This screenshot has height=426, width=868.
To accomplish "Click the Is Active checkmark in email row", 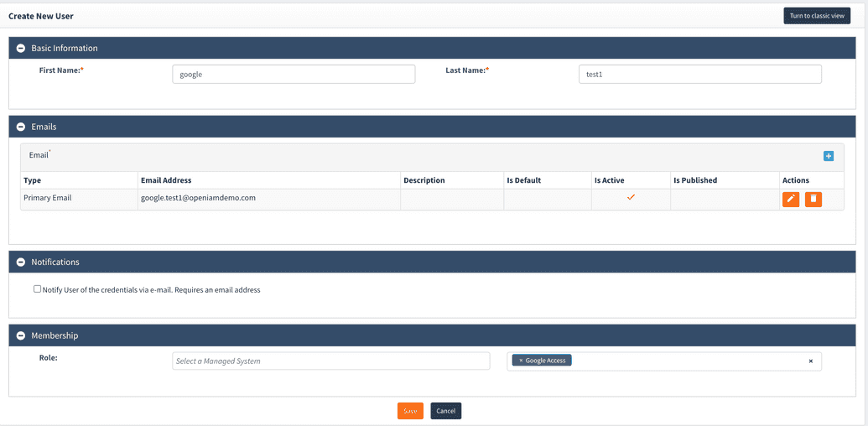I will [631, 198].
